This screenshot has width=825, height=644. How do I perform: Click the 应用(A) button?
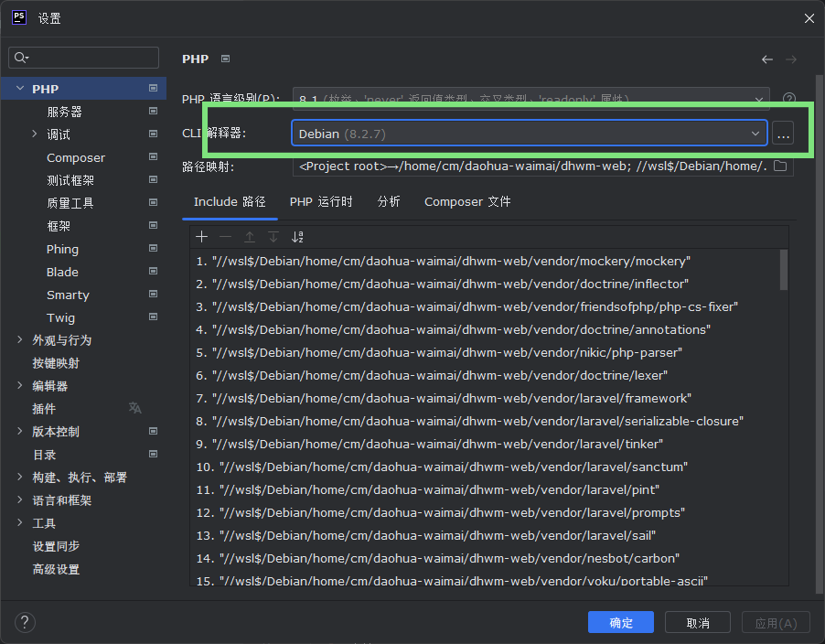(x=777, y=622)
